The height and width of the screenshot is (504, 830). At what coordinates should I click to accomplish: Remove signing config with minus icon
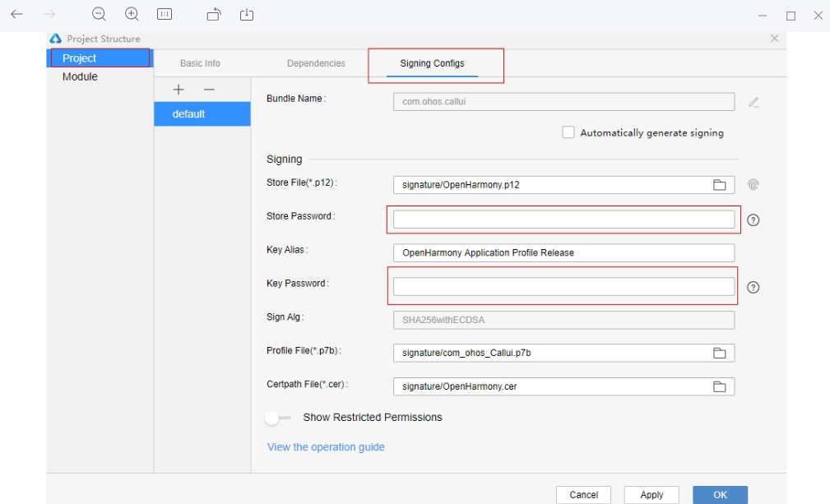(209, 89)
